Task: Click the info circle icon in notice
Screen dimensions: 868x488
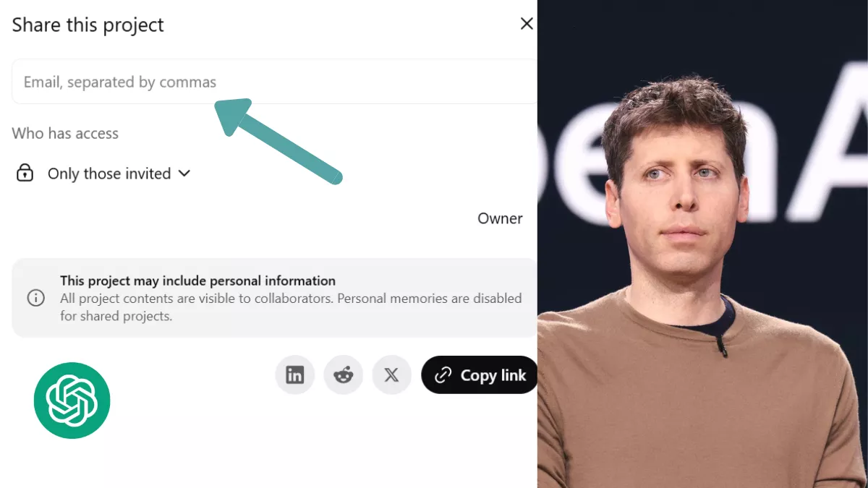Action: pyautogui.click(x=35, y=298)
